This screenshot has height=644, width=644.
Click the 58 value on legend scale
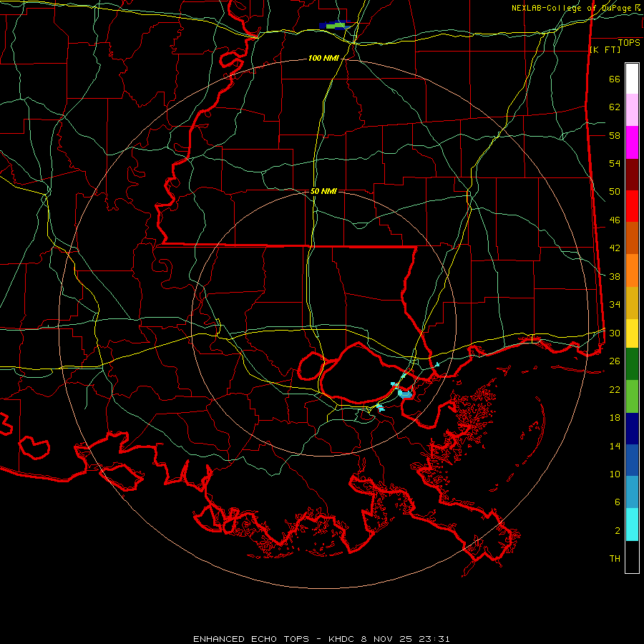pos(615,135)
